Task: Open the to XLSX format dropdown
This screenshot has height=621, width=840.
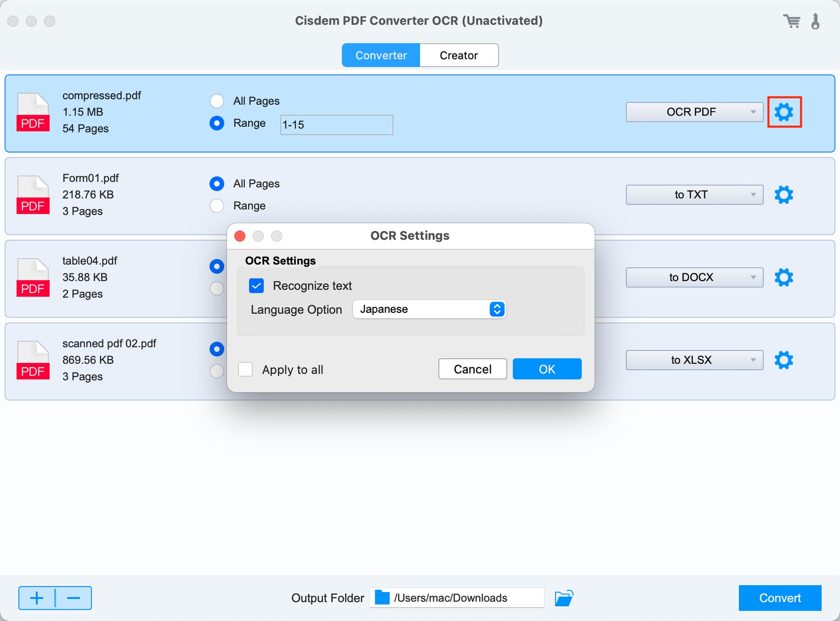Action: click(694, 360)
